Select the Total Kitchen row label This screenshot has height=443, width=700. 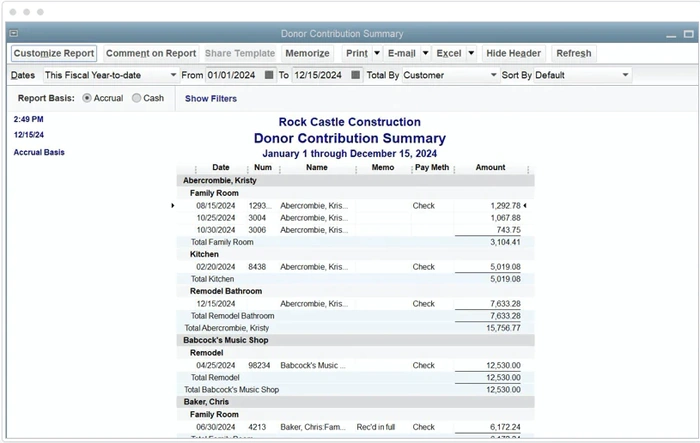tap(212, 279)
